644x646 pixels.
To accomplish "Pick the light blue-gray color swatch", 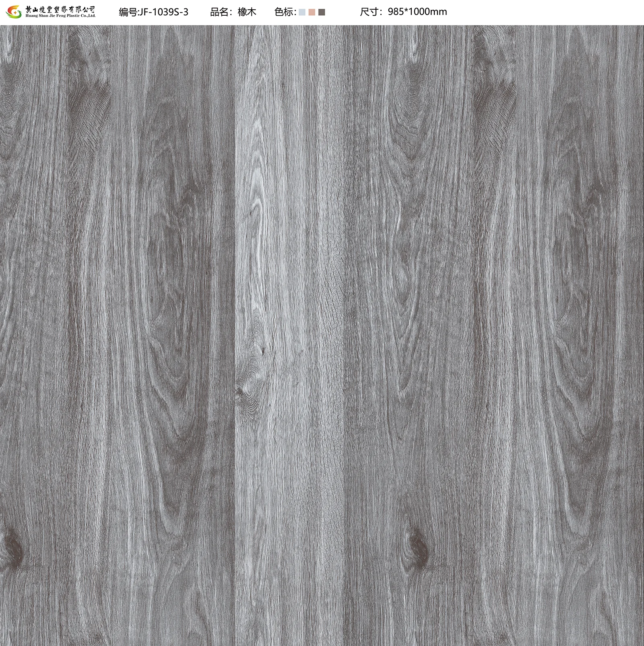I will [x=302, y=12].
